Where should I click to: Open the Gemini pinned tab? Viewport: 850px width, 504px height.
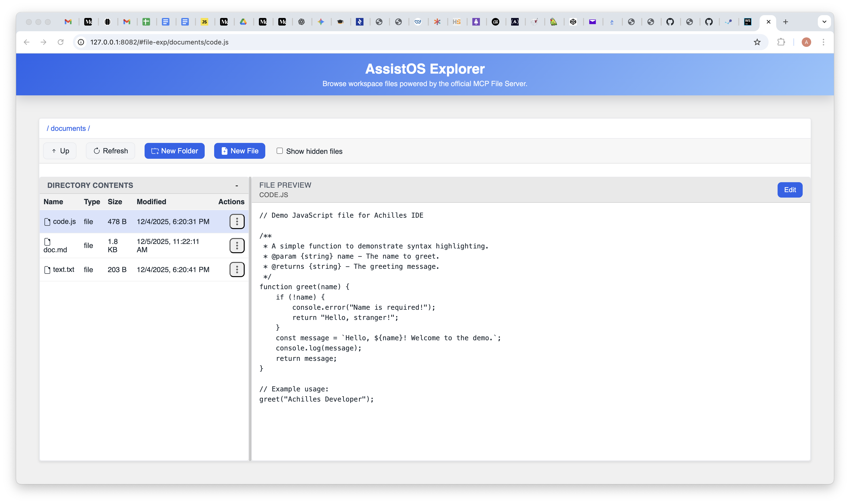coord(322,22)
